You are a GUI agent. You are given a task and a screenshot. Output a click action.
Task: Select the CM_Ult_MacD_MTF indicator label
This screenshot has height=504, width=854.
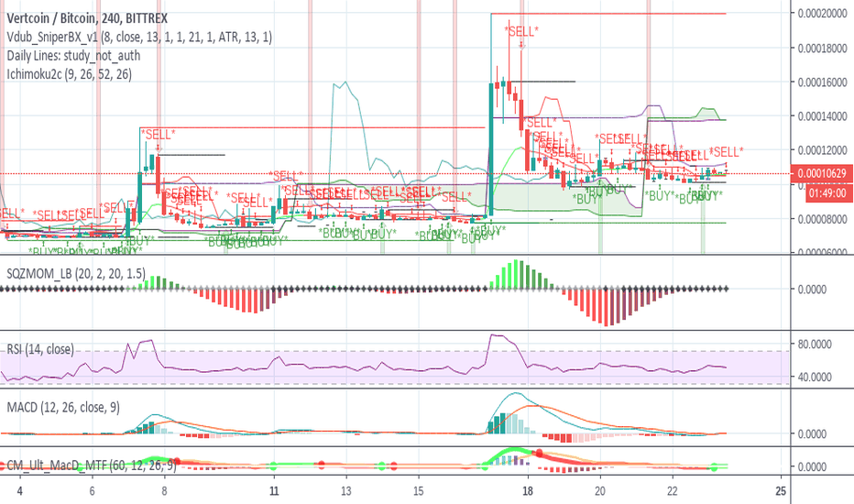tap(92, 466)
